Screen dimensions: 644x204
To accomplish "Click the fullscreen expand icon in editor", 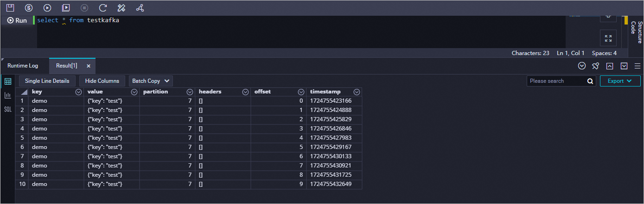I will click(608, 38).
